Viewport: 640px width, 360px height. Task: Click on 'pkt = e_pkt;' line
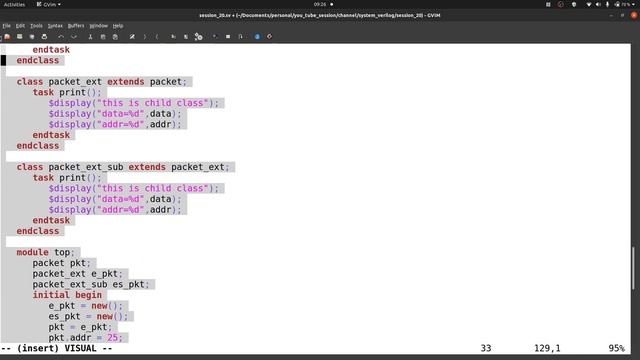tap(80, 327)
